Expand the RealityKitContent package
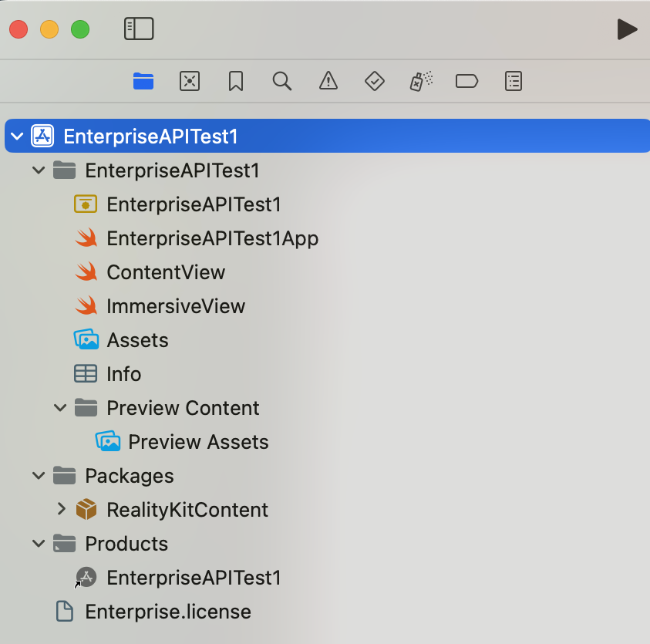This screenshot has height=644, width=650. tap(62, 509)
